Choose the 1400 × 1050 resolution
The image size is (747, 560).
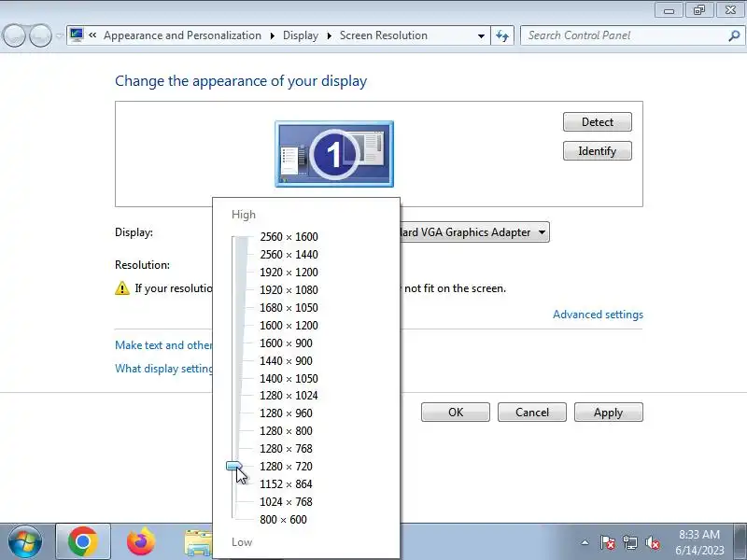click(x=289, y=378)
